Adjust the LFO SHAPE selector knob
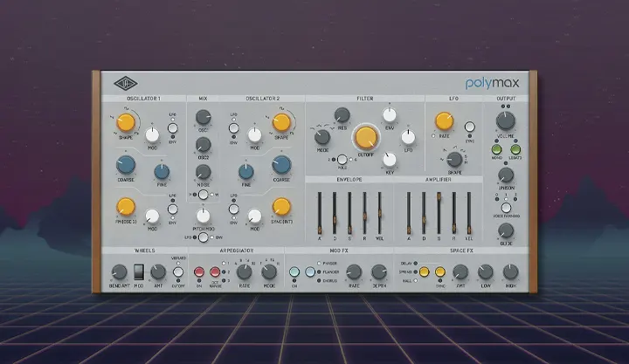629x364 pixels. coord(454,160)
